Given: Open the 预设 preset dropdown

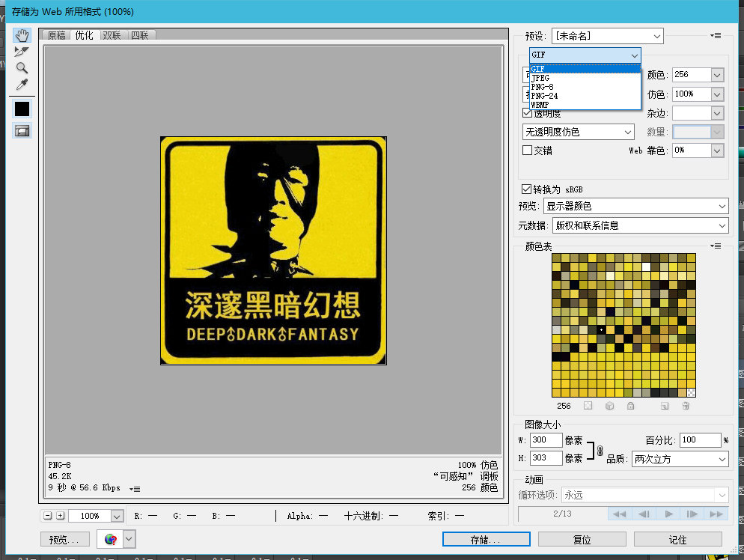Looking at the screenshot, I should tap(657, 35).
